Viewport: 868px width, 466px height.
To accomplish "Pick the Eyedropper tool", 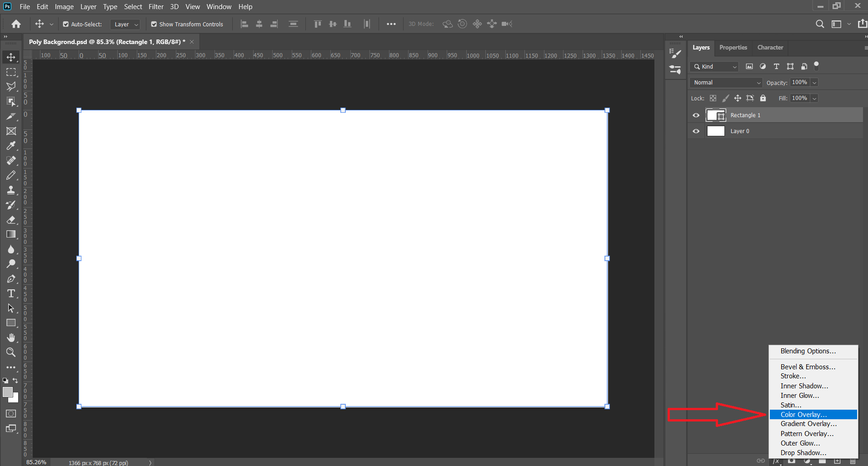I will click(11, 146).
